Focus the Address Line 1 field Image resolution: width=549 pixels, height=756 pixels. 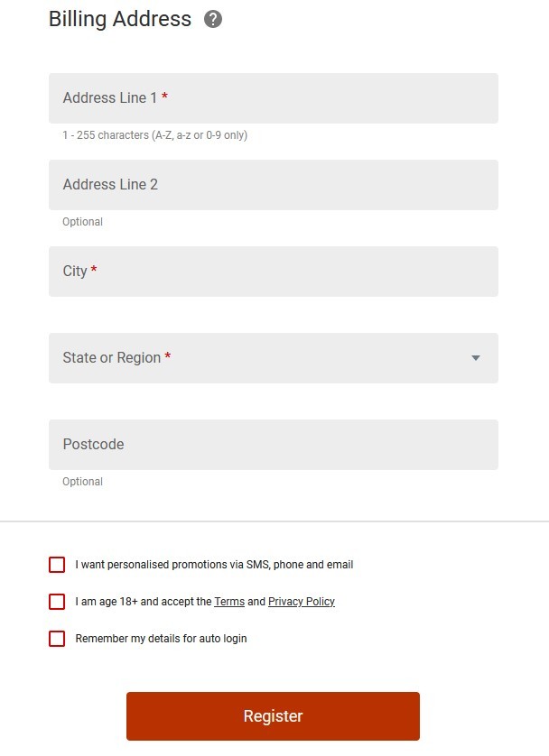click(x=273, y=98)
